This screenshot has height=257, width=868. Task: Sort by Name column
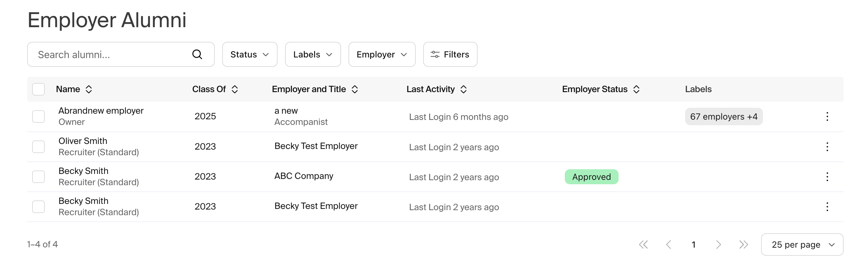point(89,89)
